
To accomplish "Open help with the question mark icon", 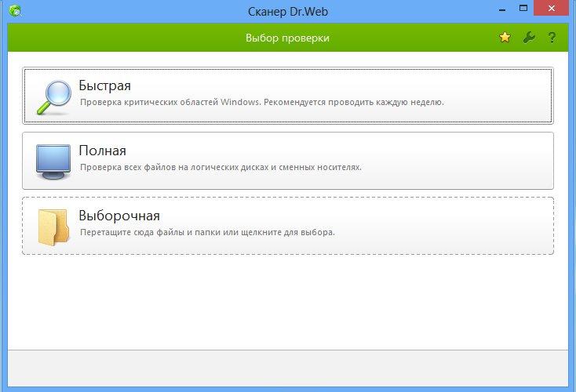I will pos(552,38).
